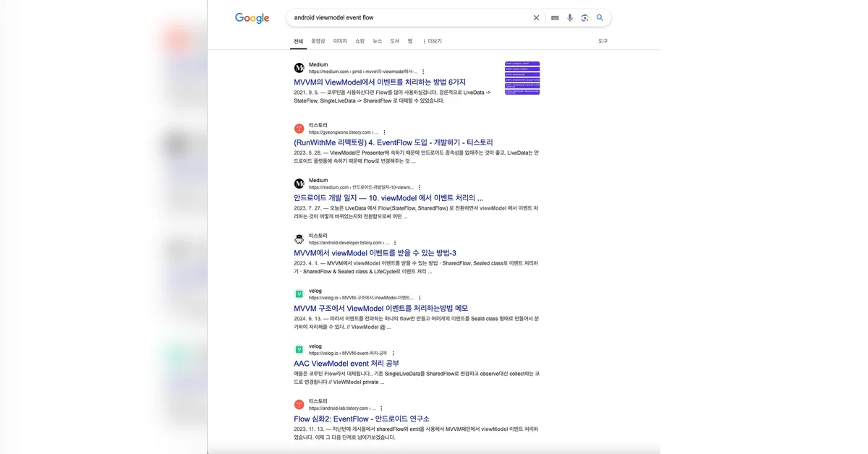868x454 pixels.
Task: Click the velog favicon of MVVM 구조에서 result
Action: (x=299, y=294)
